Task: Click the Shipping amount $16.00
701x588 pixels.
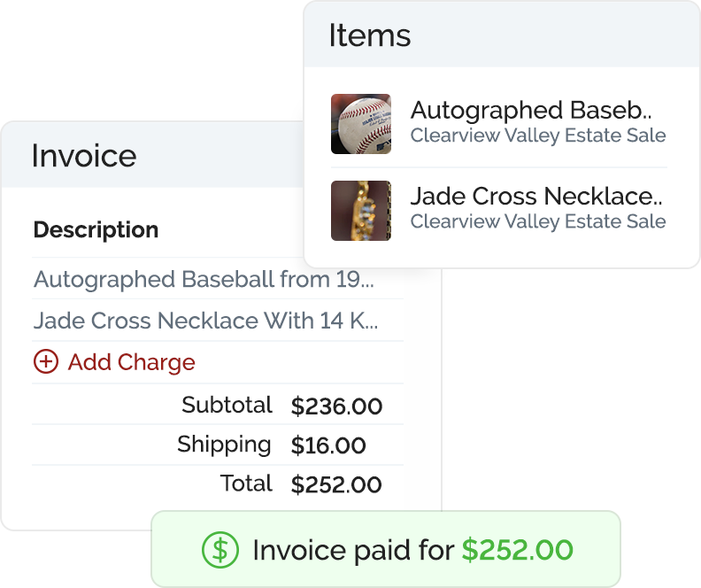Action: pyautogui.click(x=328, y=445)
